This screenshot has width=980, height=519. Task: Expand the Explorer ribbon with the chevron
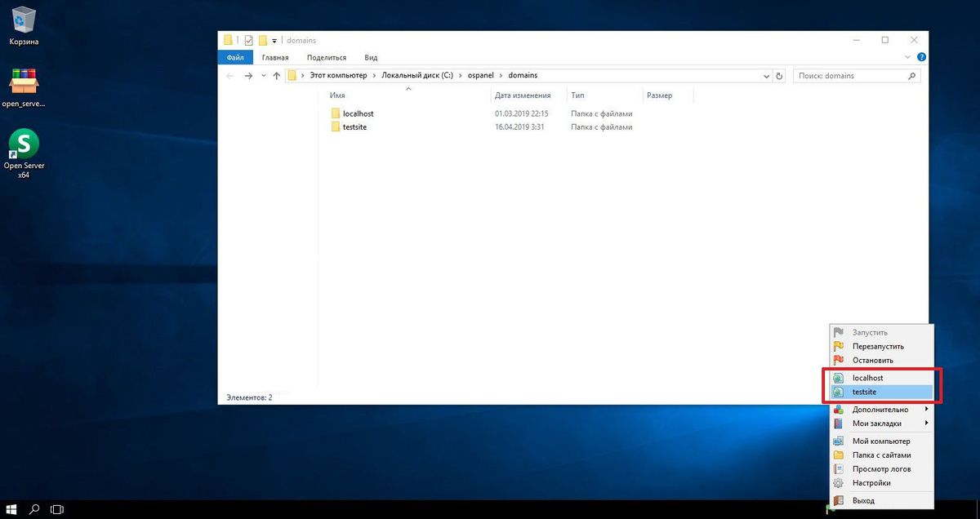(908, 57)
